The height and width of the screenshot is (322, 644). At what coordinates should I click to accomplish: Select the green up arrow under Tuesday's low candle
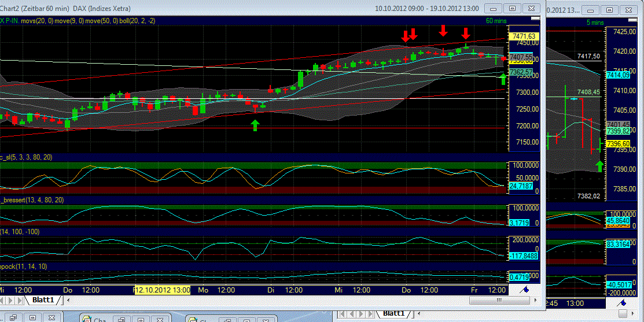click(256, 125)
